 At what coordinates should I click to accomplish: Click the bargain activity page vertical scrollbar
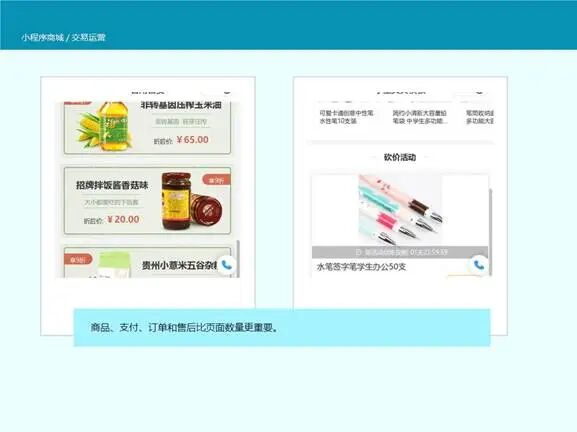(x=490, y=232)
